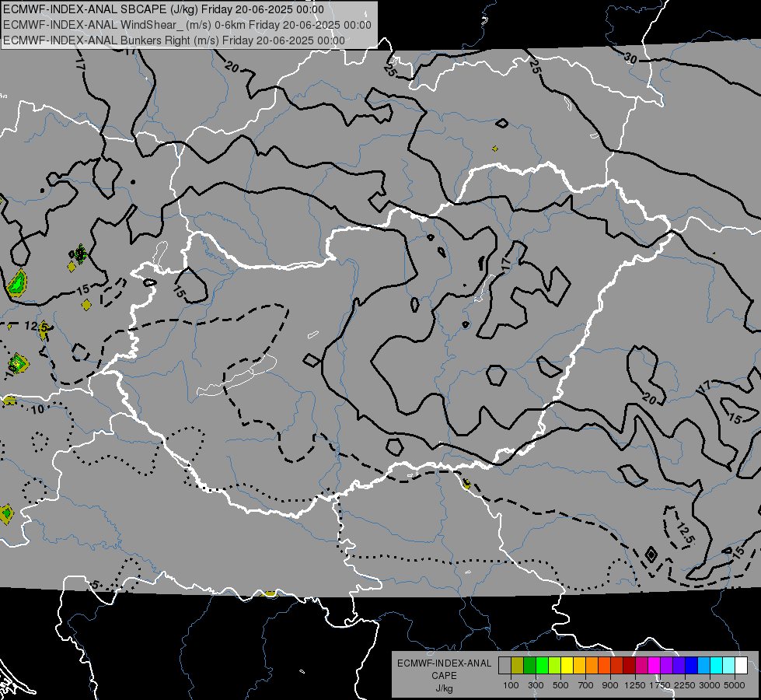Screen dimensions: 761x700
Task: Click the 500 legend value
Action: pos(560,685)
